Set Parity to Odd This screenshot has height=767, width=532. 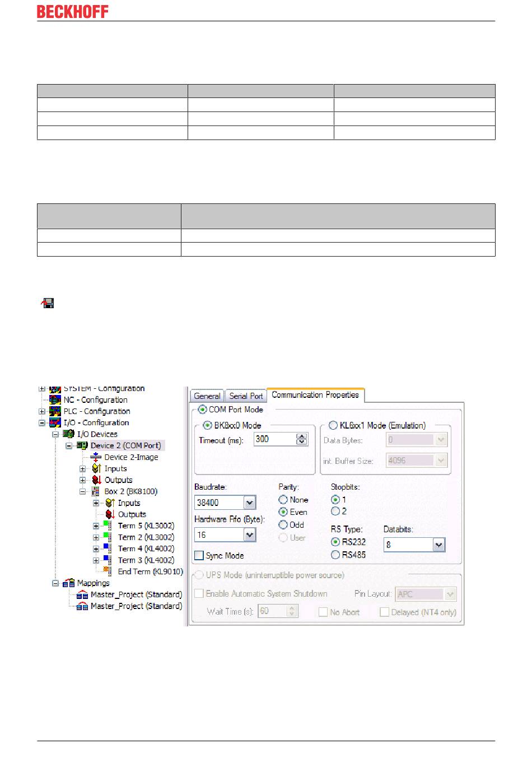[283, 525]
